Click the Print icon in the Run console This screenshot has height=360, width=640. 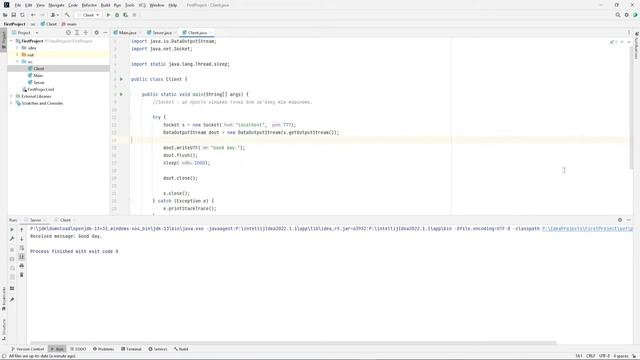coord(22,266)
